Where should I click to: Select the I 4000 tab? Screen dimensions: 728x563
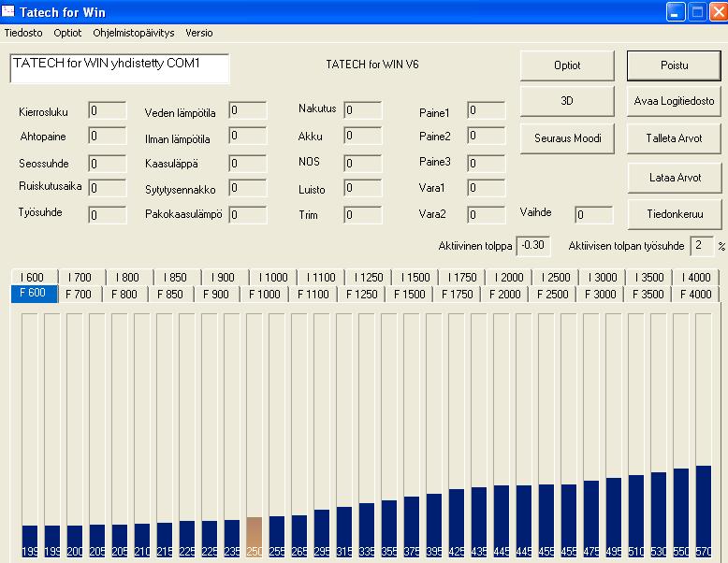(695, 277)
